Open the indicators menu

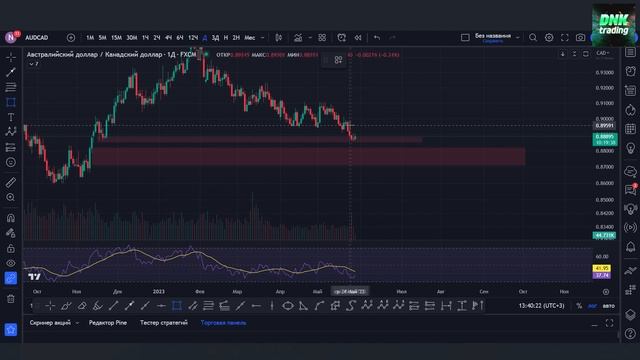pos(298,38)
